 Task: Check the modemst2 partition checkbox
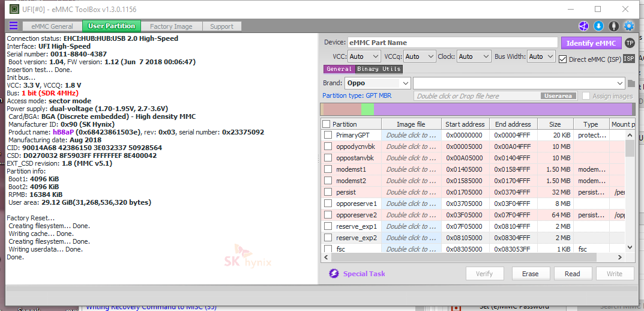328,180
